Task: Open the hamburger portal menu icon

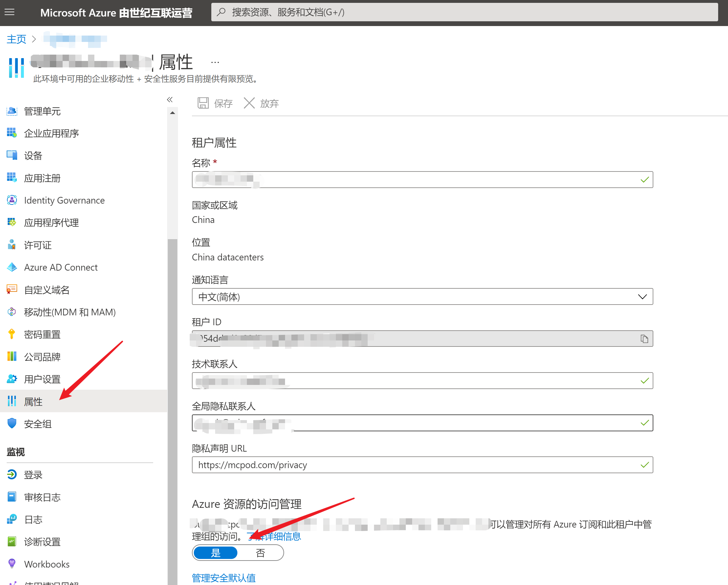Action: tap(10, 12)
